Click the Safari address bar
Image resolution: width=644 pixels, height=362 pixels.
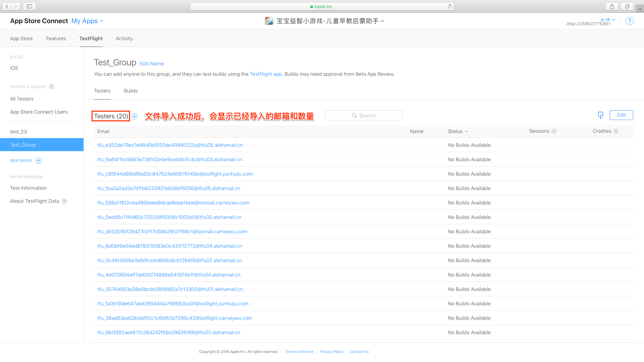(x=322, y=6)
